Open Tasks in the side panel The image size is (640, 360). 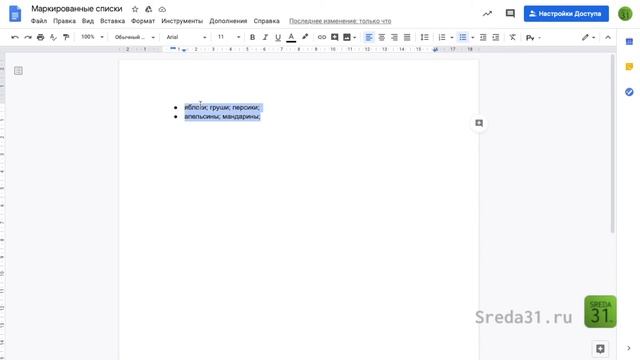click(x=629, y=92)
